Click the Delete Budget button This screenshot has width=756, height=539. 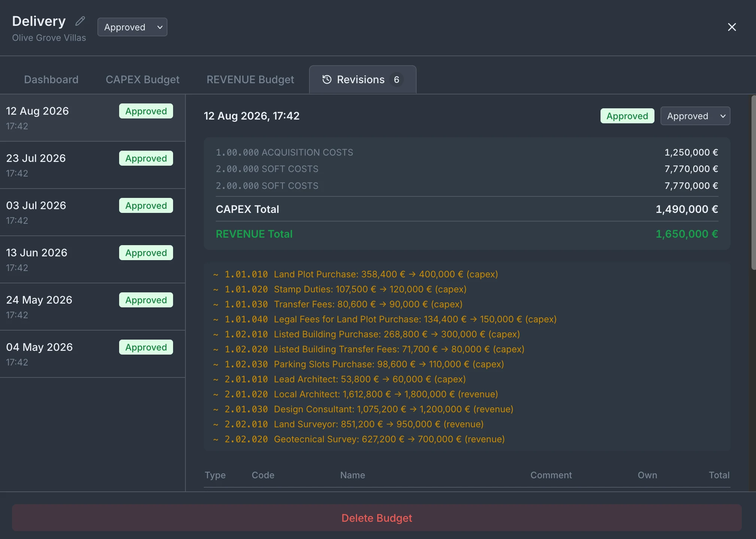pyautogui.click(x=377, y=518)
